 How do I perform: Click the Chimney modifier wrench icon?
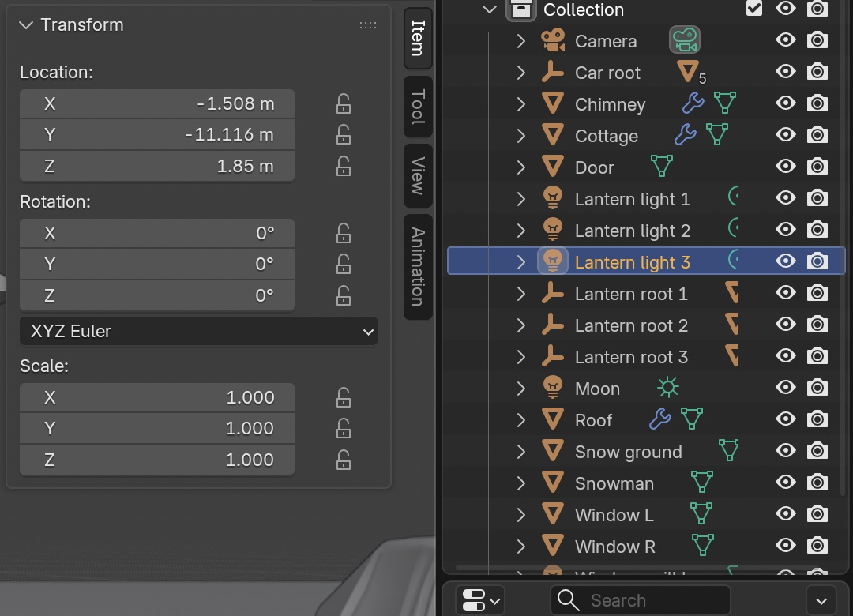tap(693, 103)
